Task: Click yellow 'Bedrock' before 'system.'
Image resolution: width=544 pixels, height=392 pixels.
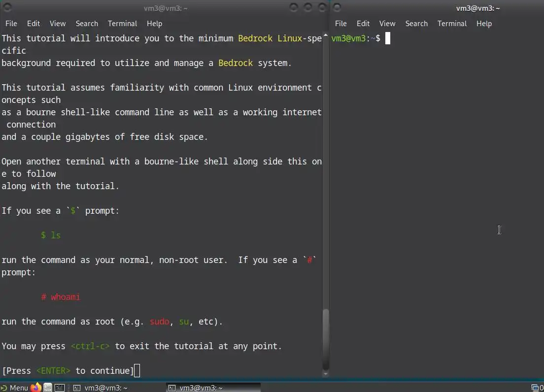Action: [x=236, y=63]
